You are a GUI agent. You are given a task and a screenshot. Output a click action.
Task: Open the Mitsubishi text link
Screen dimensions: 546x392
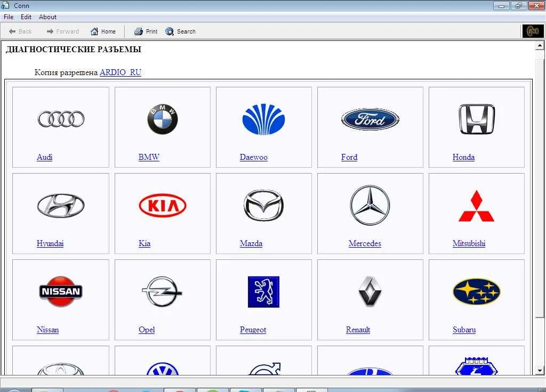469,243
